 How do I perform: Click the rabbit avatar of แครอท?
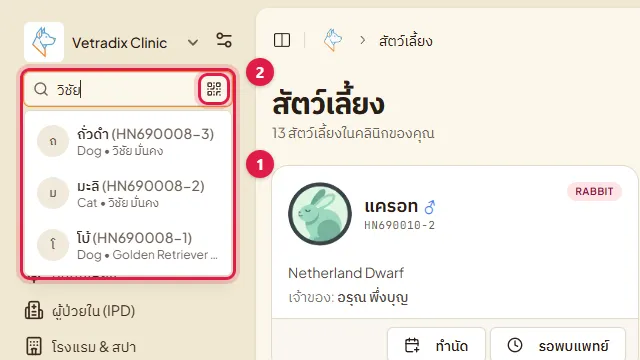point(320,214)
